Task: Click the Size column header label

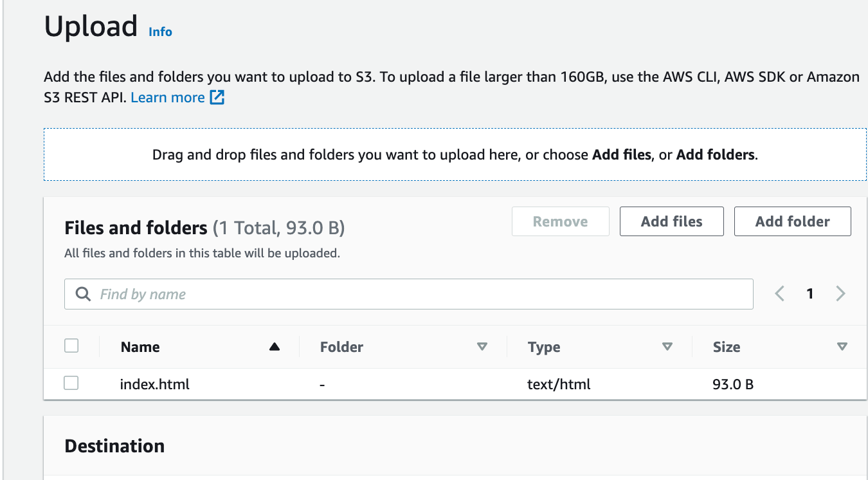Action: [727, 347]
